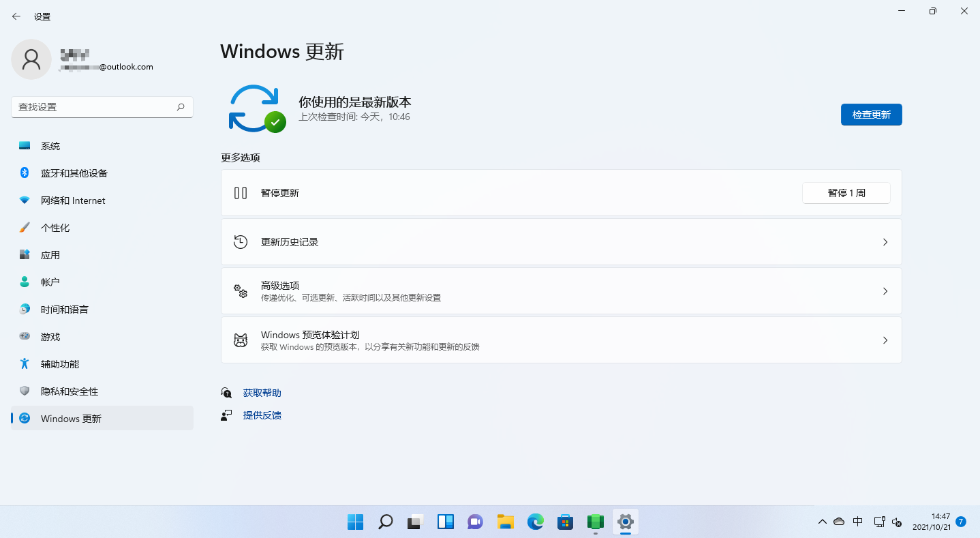Viewport: 980px width, 538px height.
Task: Expand Windows 预览体验计划 with its chevron
Action: tap(885, 340)
